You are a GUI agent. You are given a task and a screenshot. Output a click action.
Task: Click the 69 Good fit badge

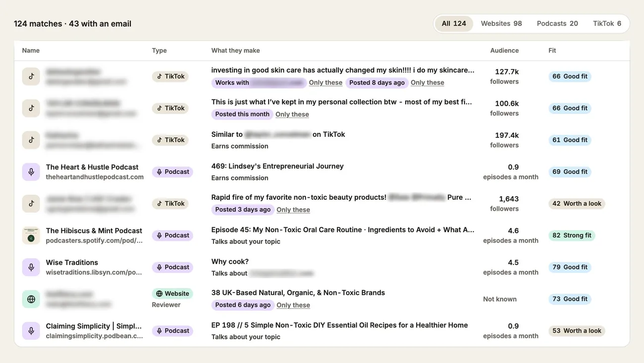(x=570, y=172)
